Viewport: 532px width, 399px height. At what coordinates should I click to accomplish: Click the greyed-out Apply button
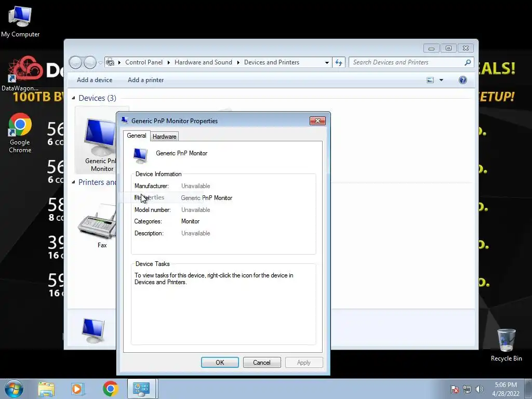click(x=303, y=362)
